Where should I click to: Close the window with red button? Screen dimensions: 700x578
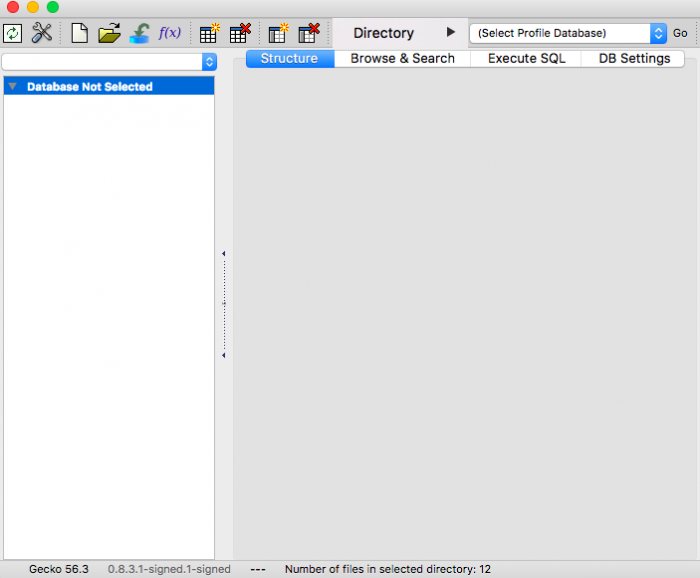(13, 7)
